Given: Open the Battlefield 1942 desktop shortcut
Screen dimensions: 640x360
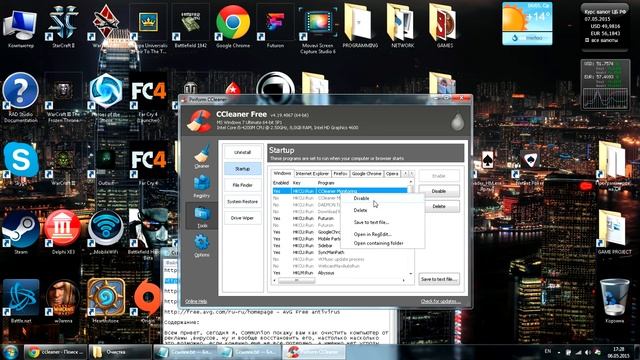Looking at the screenshot, I should pyautogui.click(x=190, y=25).
